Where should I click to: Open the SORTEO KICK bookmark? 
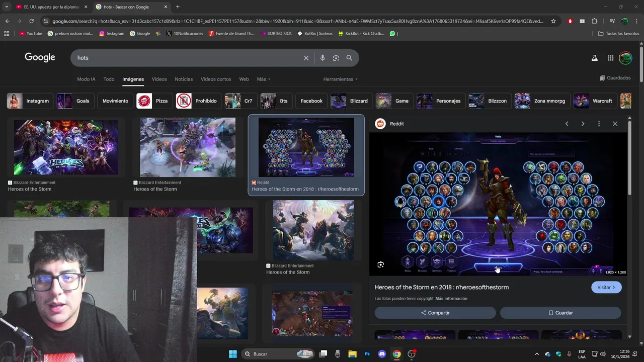[x=276, y=34]
